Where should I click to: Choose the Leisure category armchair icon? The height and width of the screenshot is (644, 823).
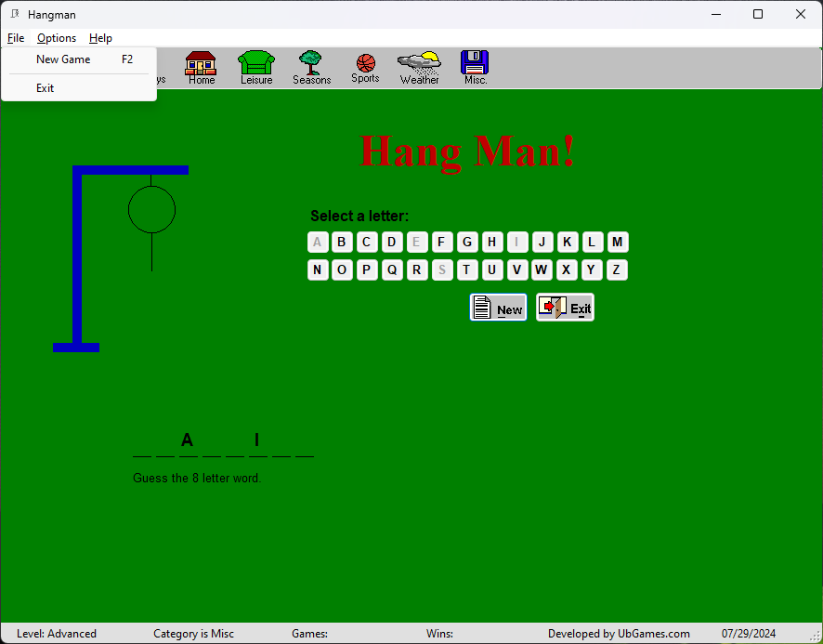[x=256, y=67]
